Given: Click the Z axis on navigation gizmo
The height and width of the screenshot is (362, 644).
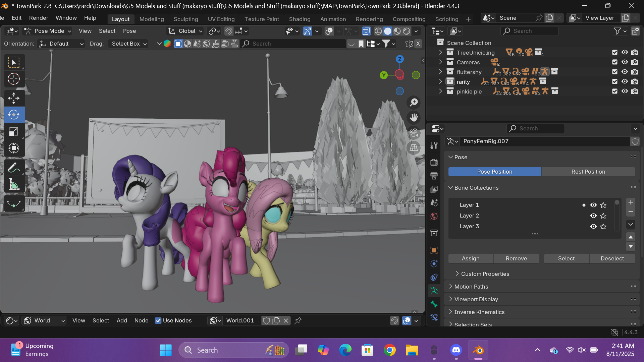Looking at the screenshot, I should point(399,59).
